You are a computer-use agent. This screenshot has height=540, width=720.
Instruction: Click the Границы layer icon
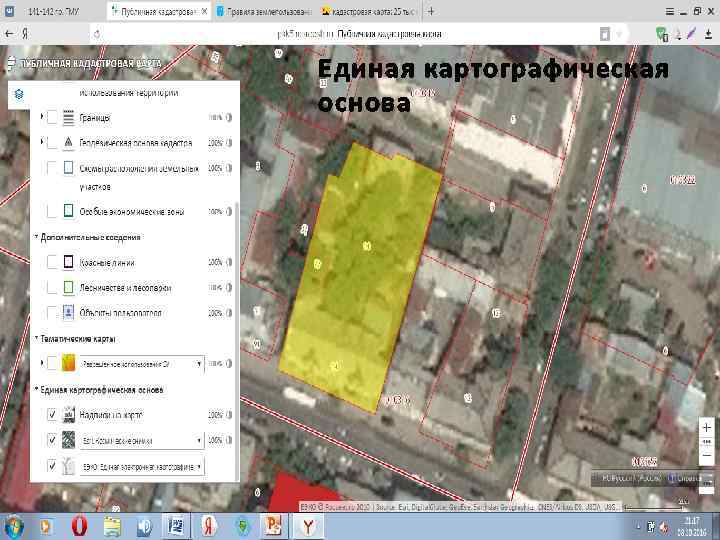(68, 118)
